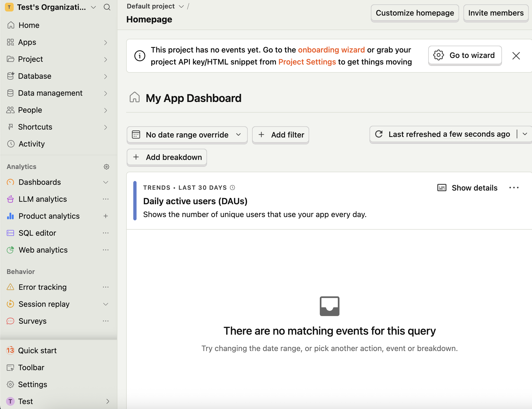
Task: Dismiss the no-events notification banner
Action: pyautogui.click(x=516, y=55)
